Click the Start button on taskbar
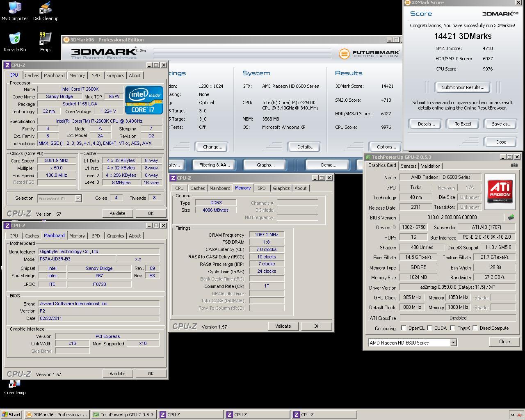525x420 pixels. click(11, 415)
